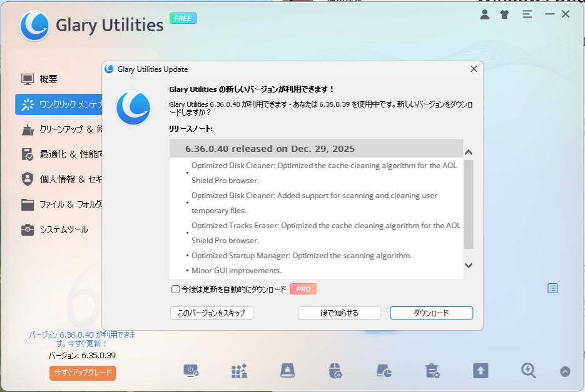Select ファイル & フォルダ sidebar item

pos(59,204)
